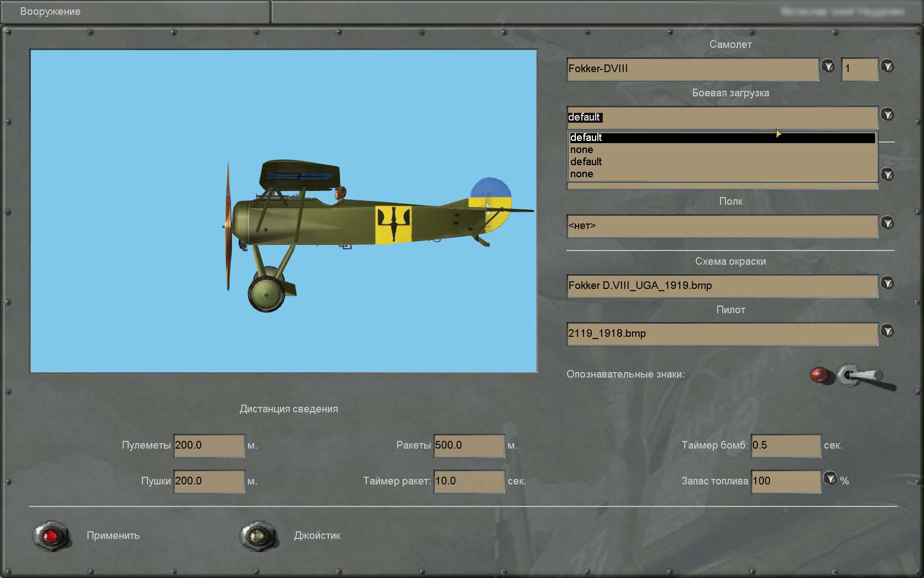This screenshot has width=924, height=578.
Task: Click the arrow beside the Полк field
Action: tap(887, 223)
